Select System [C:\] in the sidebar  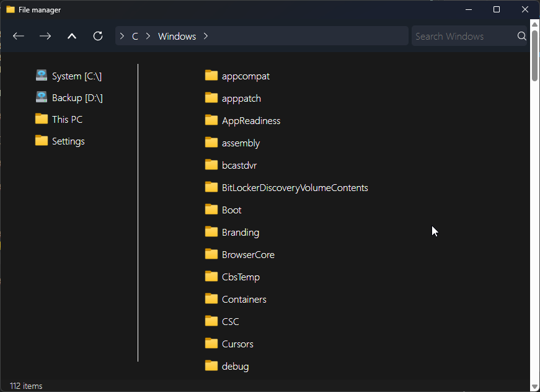69,76
